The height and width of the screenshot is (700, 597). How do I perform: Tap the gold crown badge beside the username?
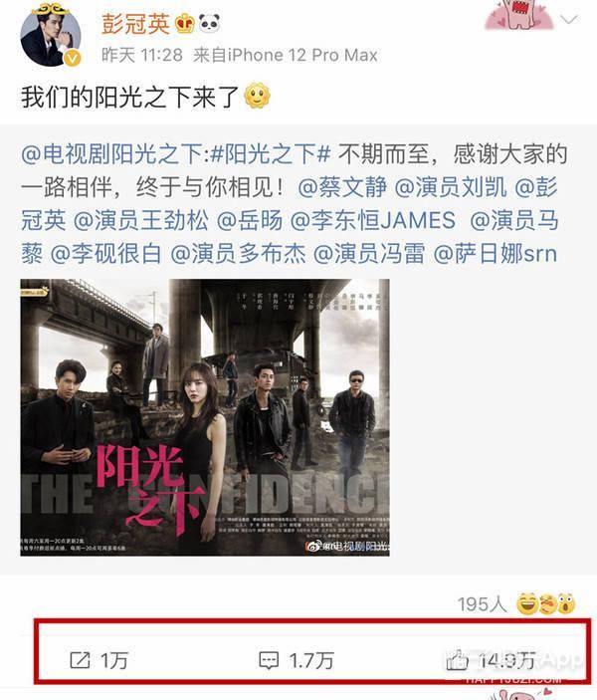coord(184,23)
